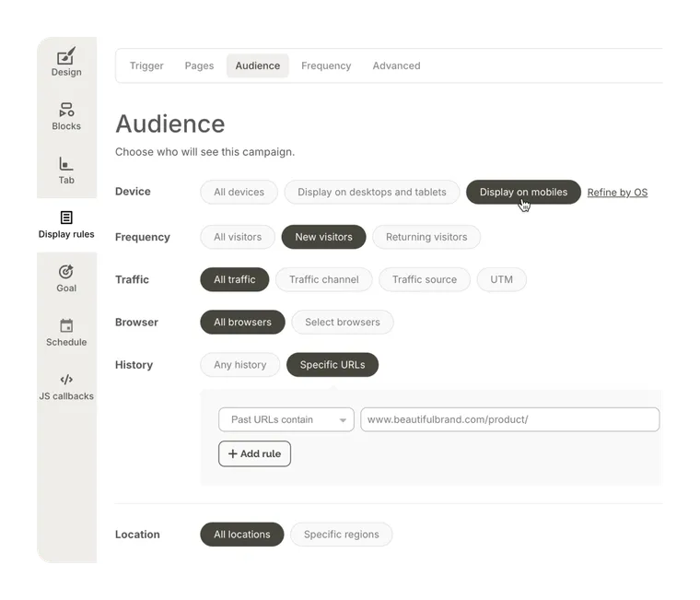Choose Specific regions location option
This screenshot has width=700, height=600.
coord(341,535)
